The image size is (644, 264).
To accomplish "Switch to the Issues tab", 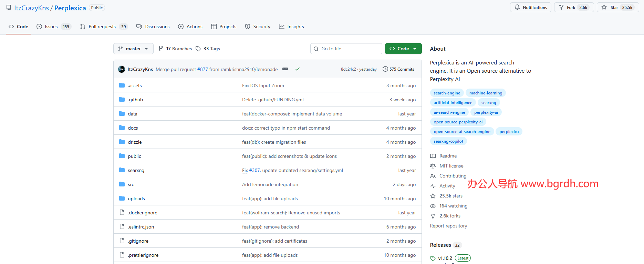I will (x=51, y=27).
